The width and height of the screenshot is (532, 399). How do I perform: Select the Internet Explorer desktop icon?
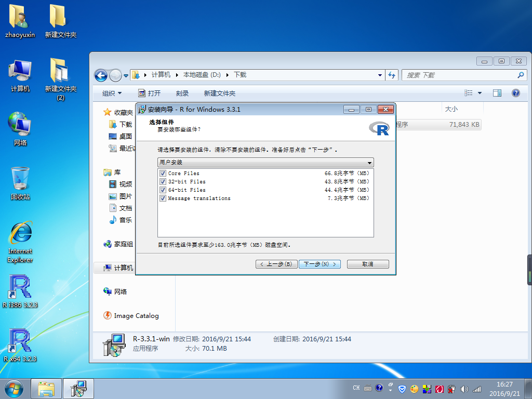(20, 242)
